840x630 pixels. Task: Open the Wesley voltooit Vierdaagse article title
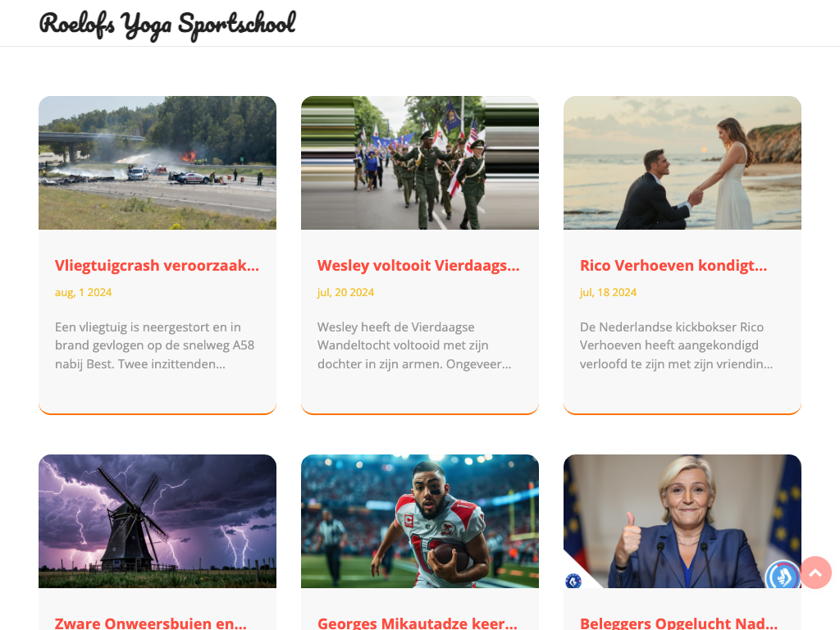(x=418, y=266)
